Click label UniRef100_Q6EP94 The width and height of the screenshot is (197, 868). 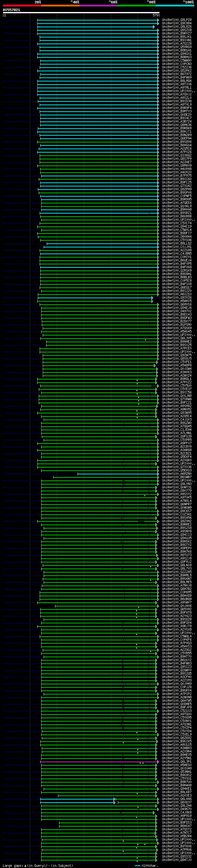click(x=177, y=139)
